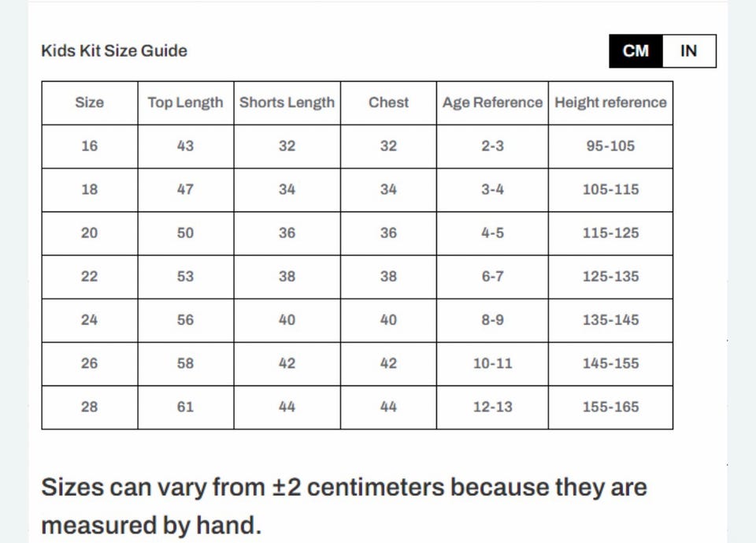Click size 22 row label

pos(89,277)
